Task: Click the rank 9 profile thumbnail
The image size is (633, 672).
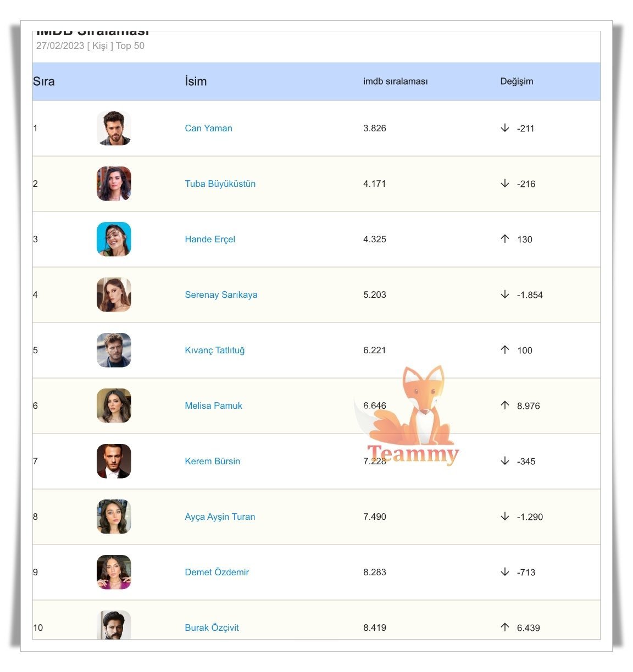Action: click(114, 572)
